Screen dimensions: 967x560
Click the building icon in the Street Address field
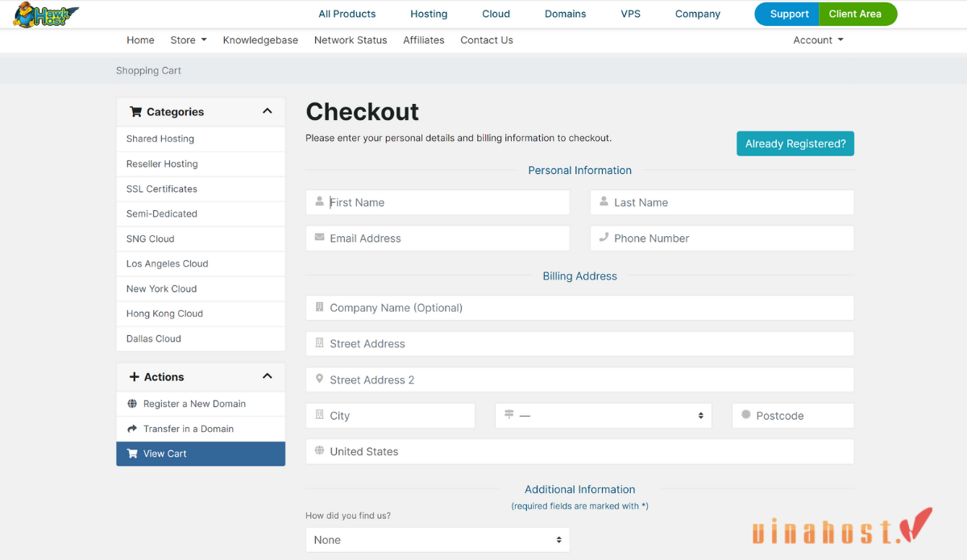coord(320,343)
